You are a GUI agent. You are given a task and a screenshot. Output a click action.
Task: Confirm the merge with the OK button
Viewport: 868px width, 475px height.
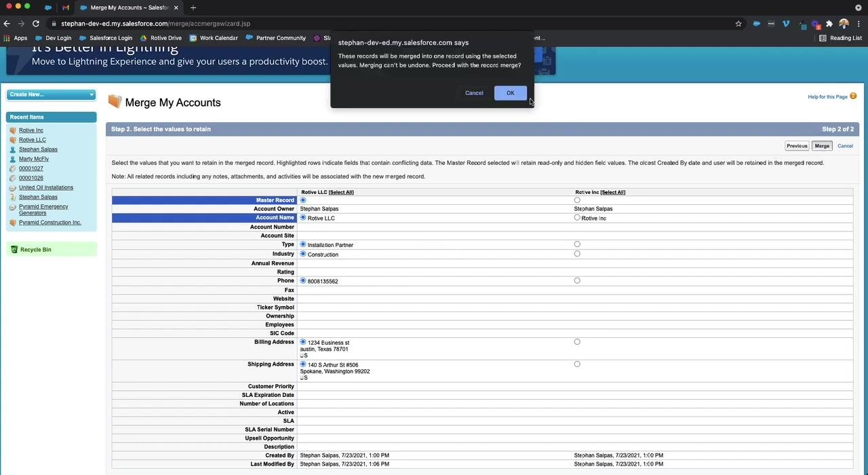[510, 93]
